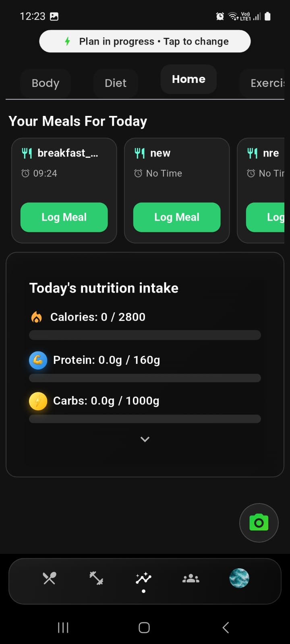Select the progress chart navigation icon
This screenshot has height=644, width=290.
pyautogui.click(x=143, y=579)
